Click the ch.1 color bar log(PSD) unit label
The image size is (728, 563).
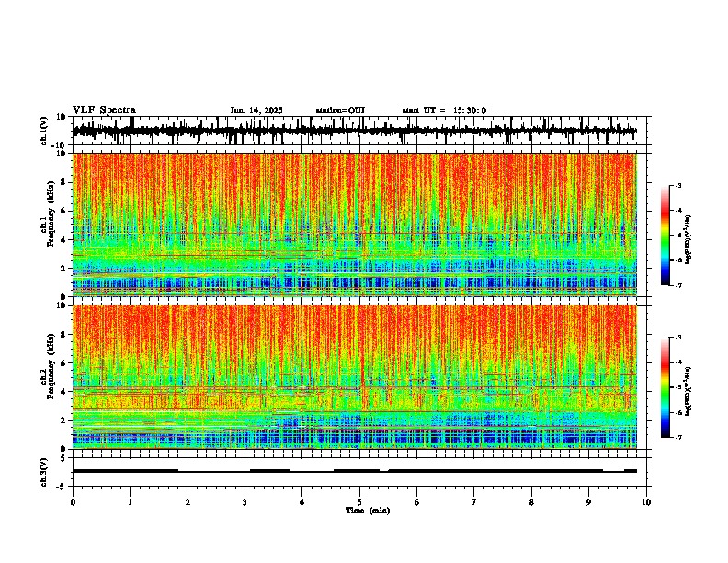click(x=688, y=240)
